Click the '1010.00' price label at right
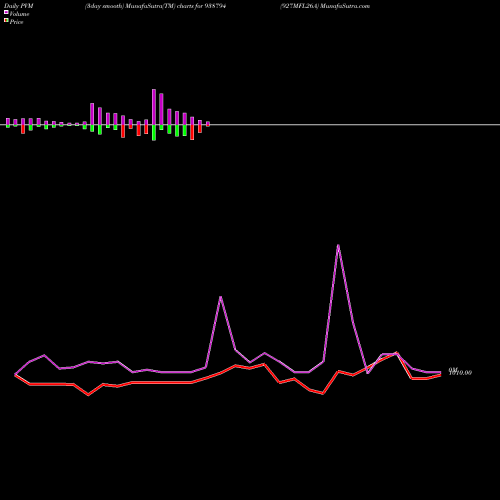Image resolution: width=500 pixels, height=500 pixels. [460, 373]
